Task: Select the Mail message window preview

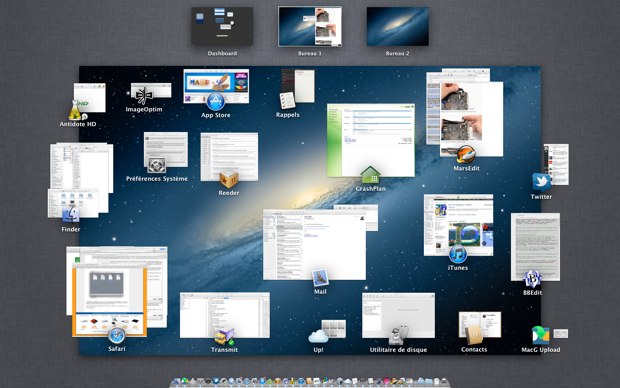Action: [x=314, y=245]
